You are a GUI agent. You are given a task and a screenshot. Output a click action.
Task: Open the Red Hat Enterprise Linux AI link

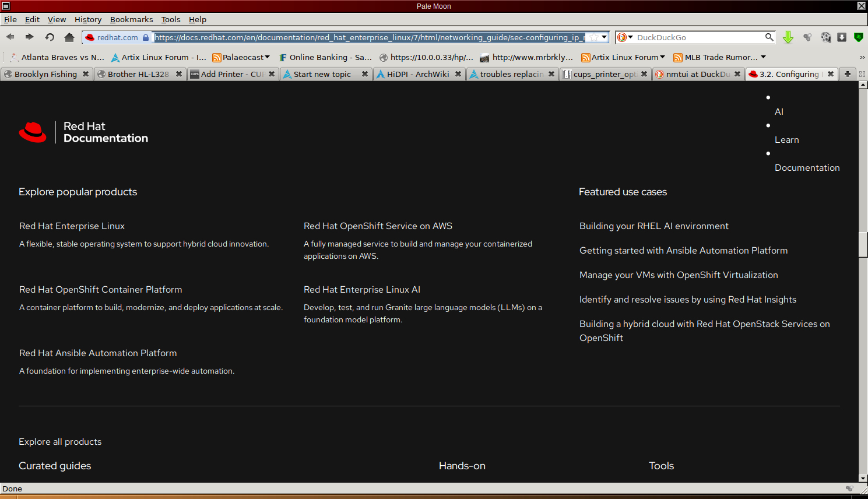click(x=361, y=290)
